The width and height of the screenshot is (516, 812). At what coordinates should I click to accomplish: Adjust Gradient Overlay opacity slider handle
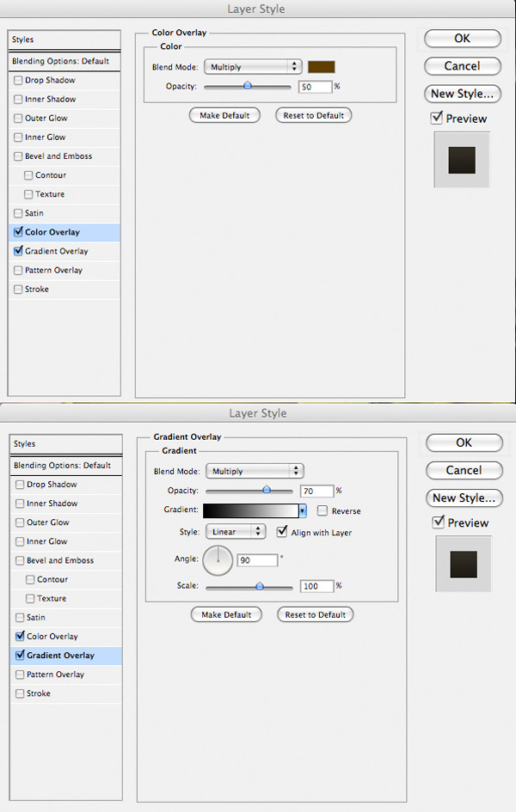(267, 490)
